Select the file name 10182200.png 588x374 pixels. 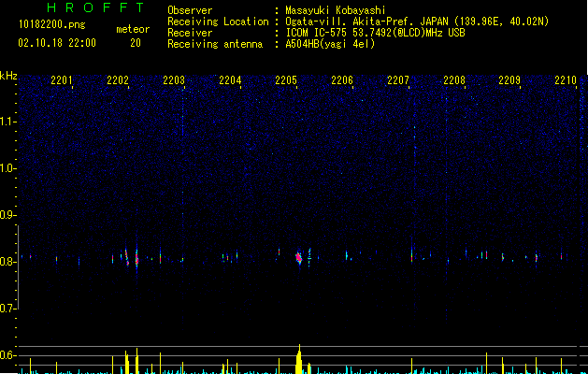tap(52, 25)
